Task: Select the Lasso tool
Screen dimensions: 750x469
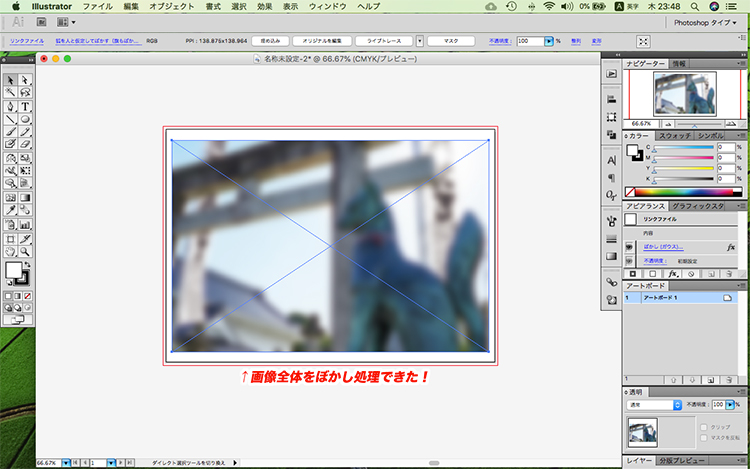Action: coord(25,92)
